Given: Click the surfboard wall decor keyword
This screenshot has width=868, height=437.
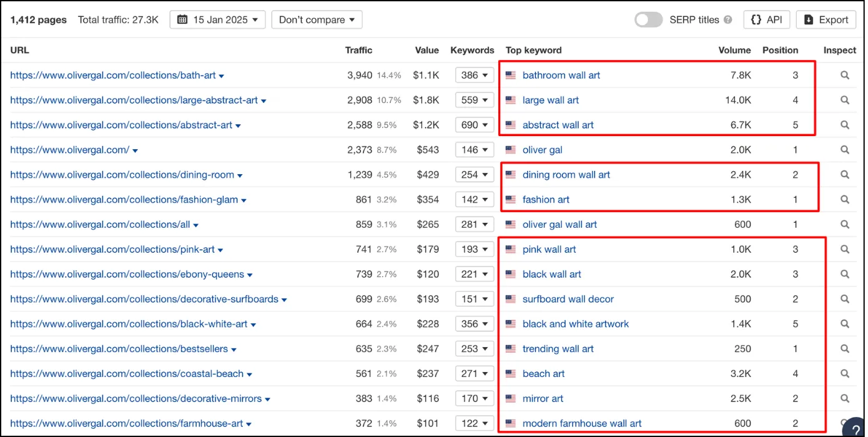Looking at the screenshot, I should 568,299.
